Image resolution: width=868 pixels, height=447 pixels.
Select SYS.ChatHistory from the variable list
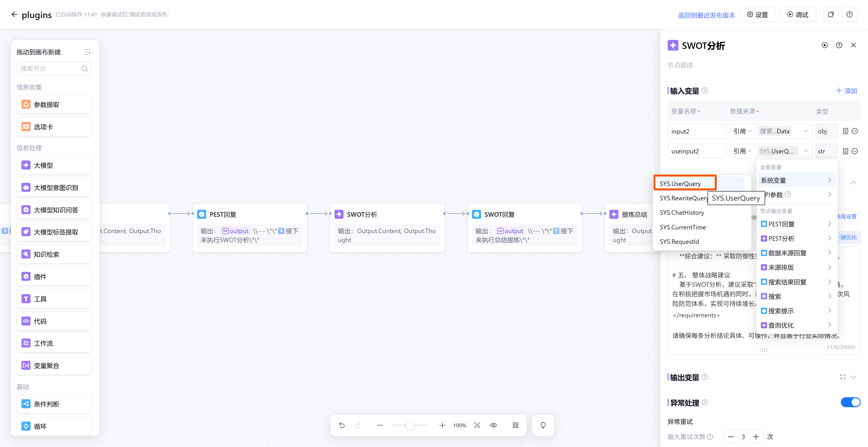click(682, 212)
